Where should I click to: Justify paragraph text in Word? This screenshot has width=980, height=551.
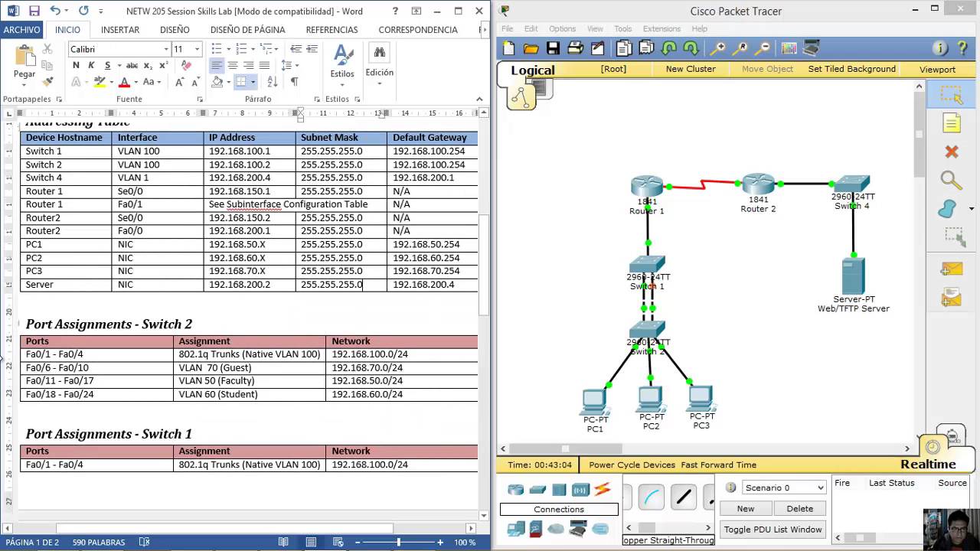[x=264, y=65]
